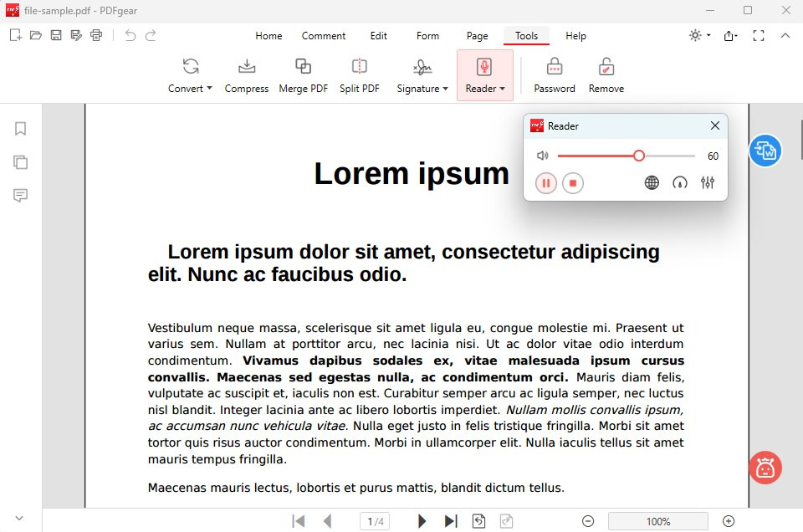Image resolution: width=803 pixels, height=532 pixels.
Task: Select the Split PDF tool
Action: tap(359, 68)
